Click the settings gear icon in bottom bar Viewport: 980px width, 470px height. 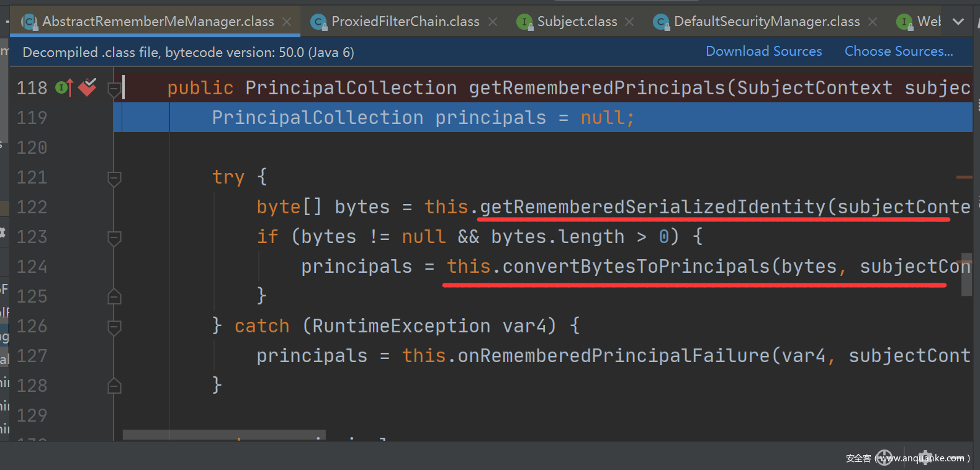click(x=925, y=458)
